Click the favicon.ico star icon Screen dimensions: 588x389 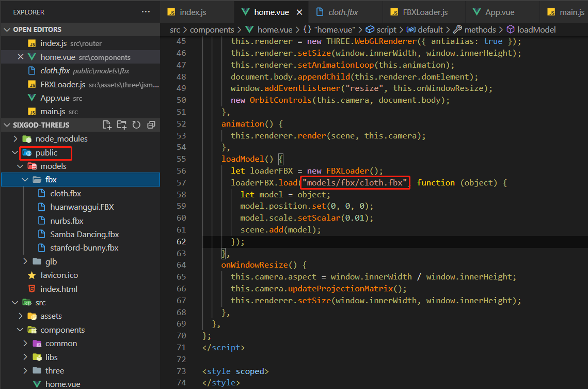pyautogui.click(x=32, y=275)
